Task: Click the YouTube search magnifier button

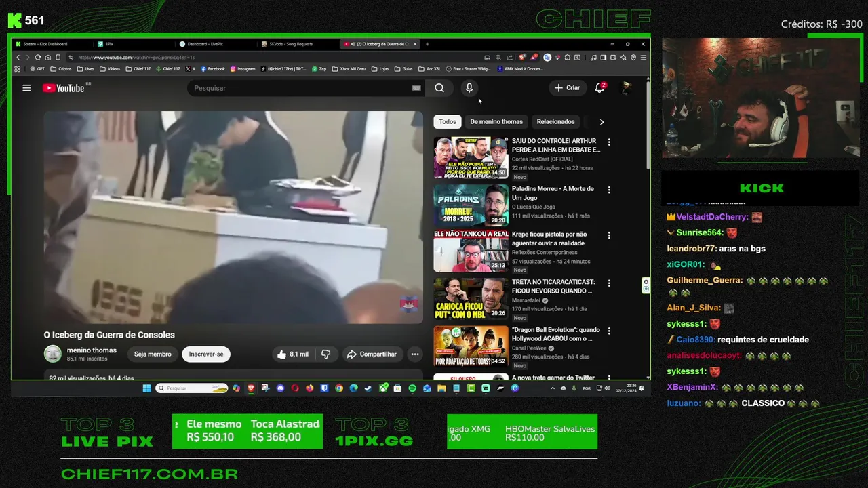Action: coord(439,88)
